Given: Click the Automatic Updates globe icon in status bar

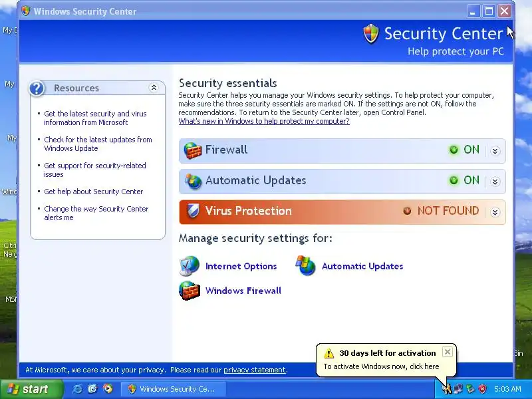Looking at the screenshot, I should tap(193, 181).
